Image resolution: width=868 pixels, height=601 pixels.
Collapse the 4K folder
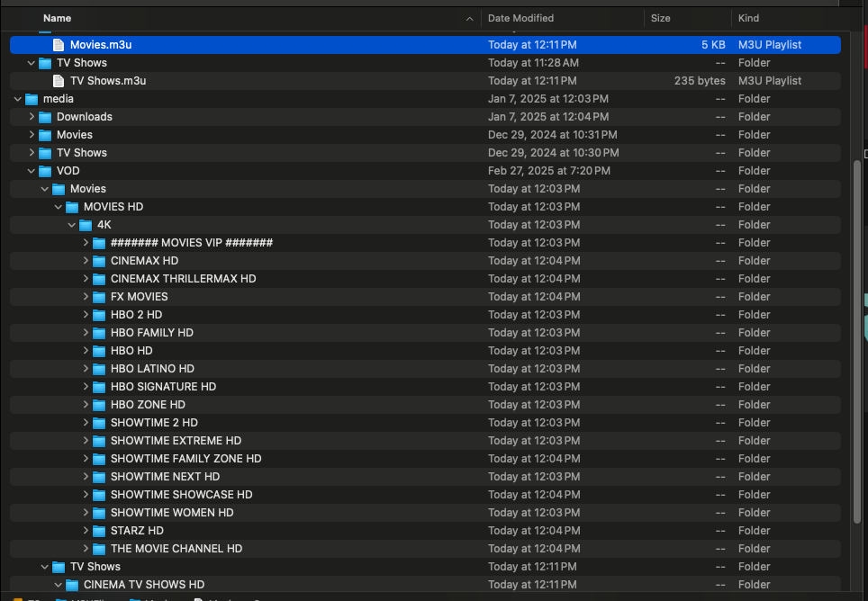72,225
